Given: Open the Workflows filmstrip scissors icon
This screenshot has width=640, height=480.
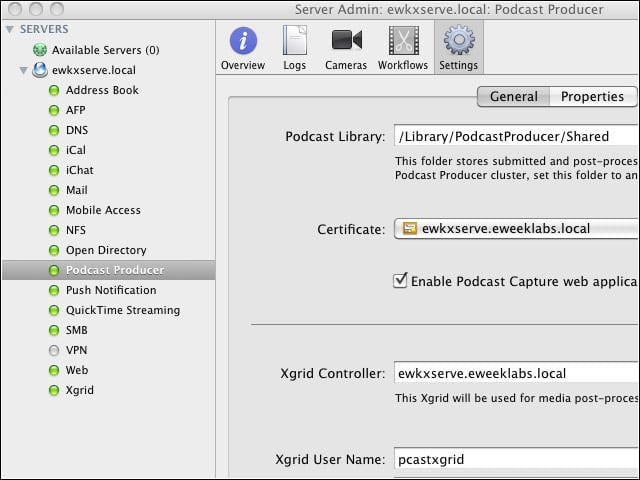Looking at the screenshot, I should click(x=403, y=40).
